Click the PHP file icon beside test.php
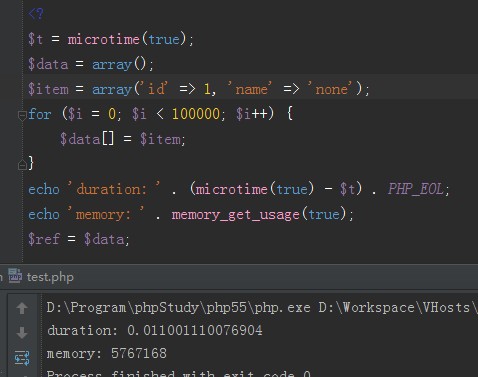This screenshot has height=377, width=478. (x=15, y=276)
